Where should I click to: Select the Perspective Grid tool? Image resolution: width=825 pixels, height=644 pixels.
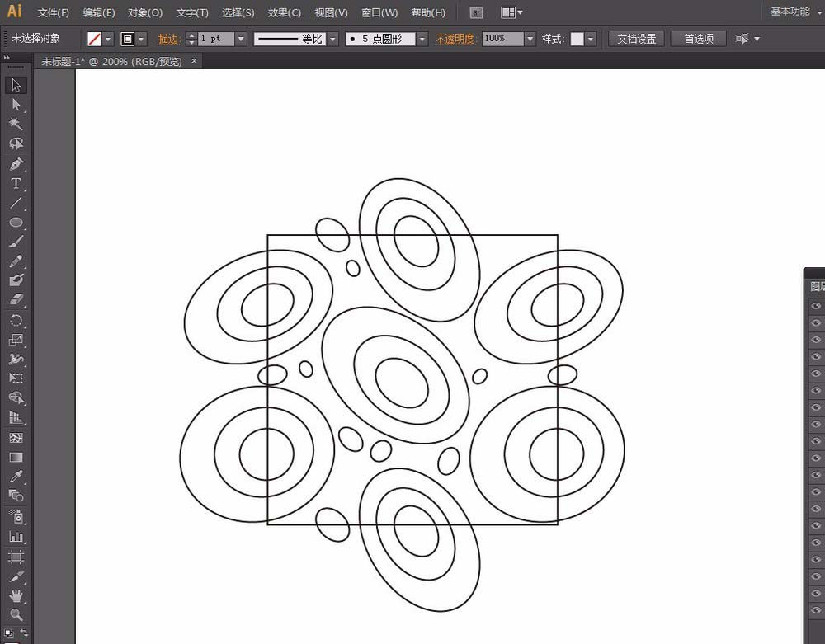tap(16, 418)
